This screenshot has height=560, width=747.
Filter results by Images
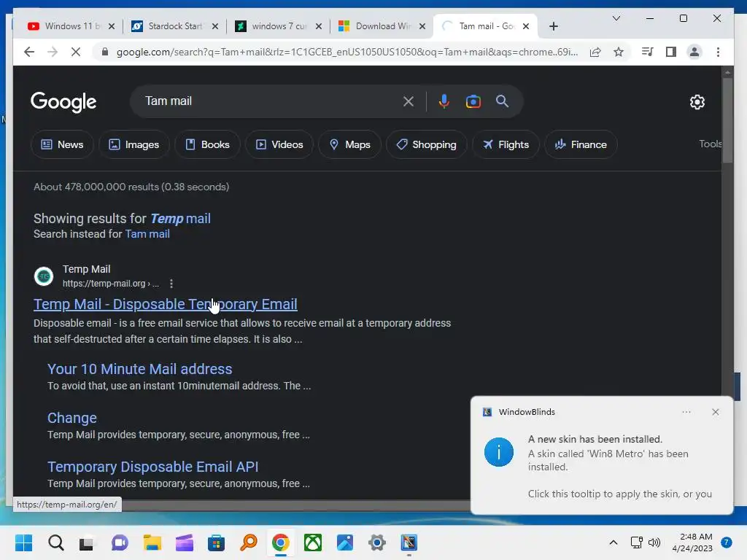coord(134,144)
